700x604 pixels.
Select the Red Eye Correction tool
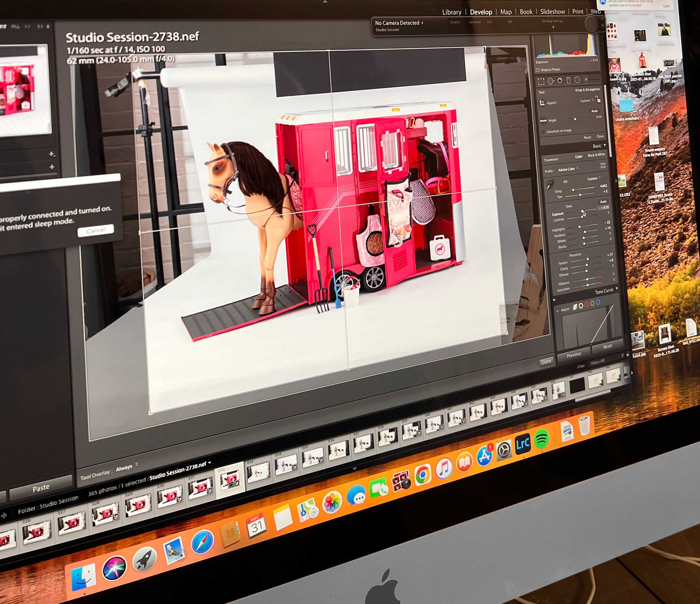click(560, 80)
